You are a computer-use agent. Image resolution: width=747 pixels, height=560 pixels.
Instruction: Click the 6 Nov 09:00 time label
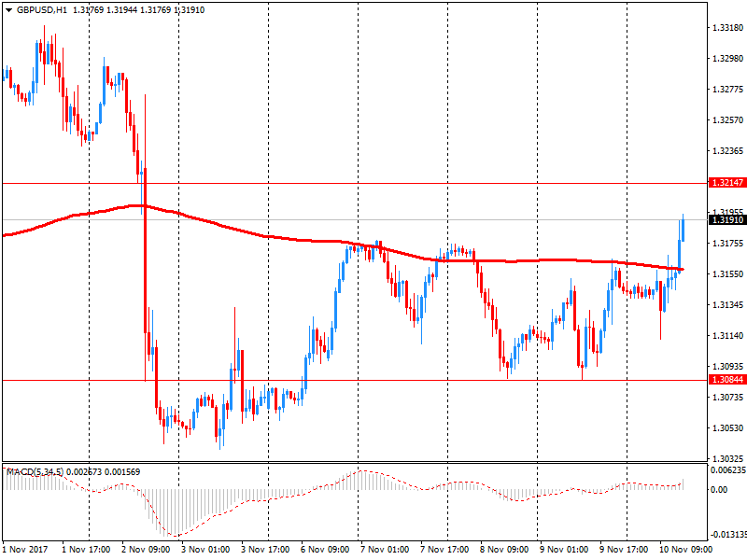click(x=325, y=549)
